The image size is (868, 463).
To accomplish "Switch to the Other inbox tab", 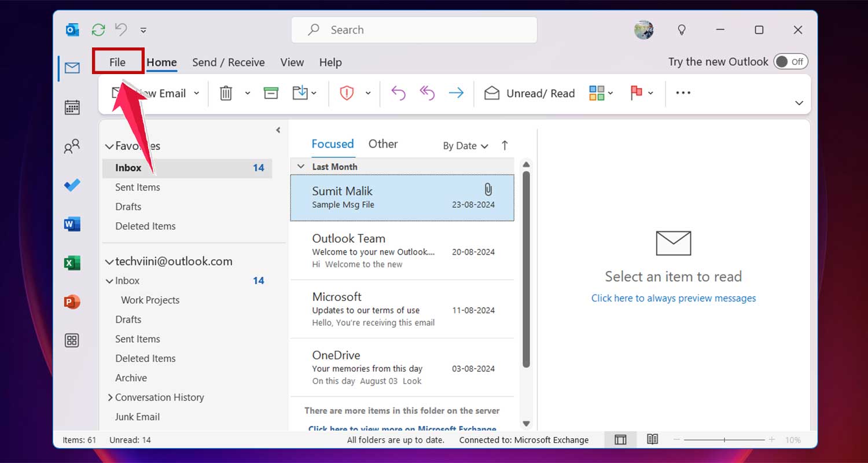I will click(x=382, y=144).
